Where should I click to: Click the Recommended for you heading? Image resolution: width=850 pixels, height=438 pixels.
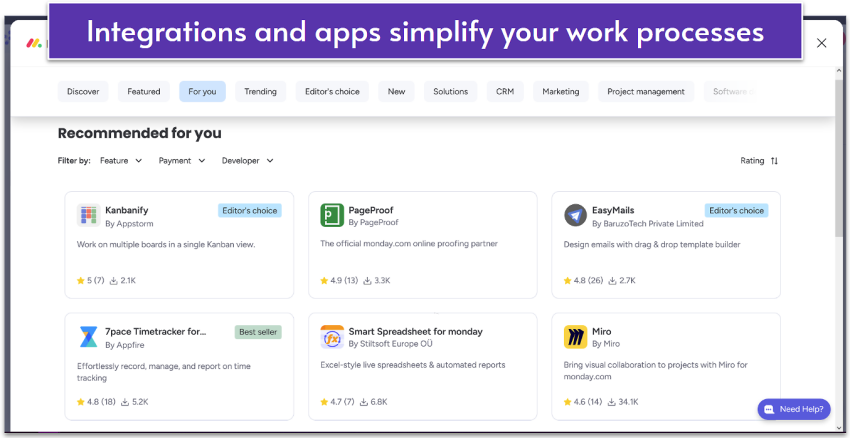click(x=139, y=133)
